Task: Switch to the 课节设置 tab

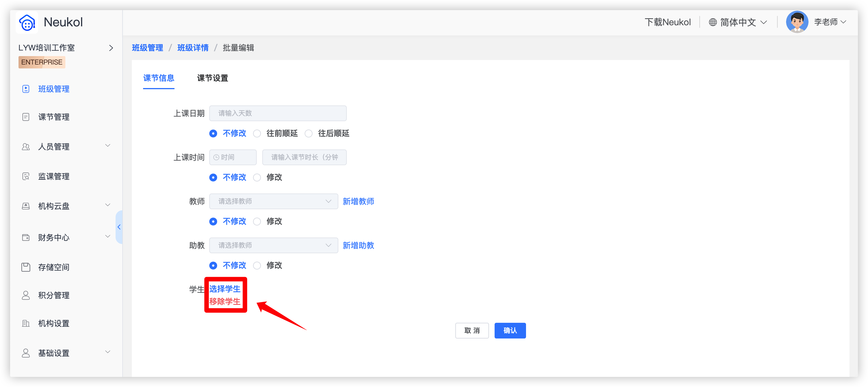Action: click(x=213, y=78)
